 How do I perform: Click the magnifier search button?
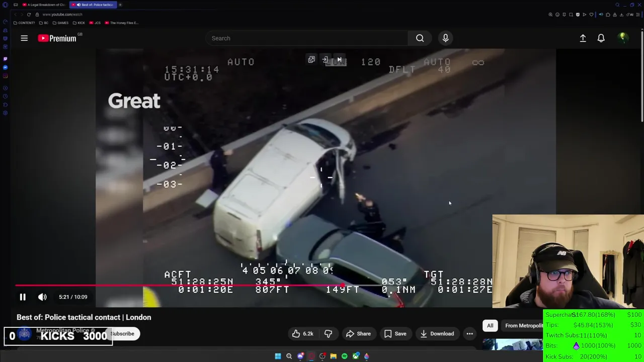[420, 38]
